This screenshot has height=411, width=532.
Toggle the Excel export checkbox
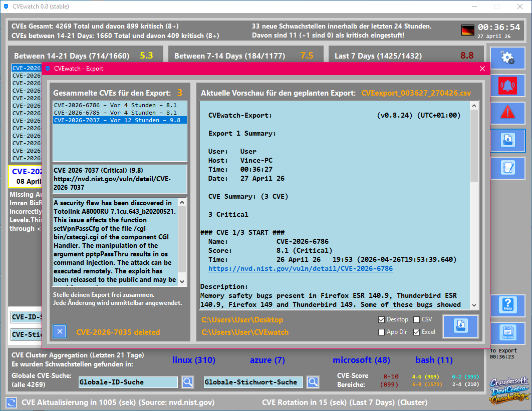pos(417,332)
